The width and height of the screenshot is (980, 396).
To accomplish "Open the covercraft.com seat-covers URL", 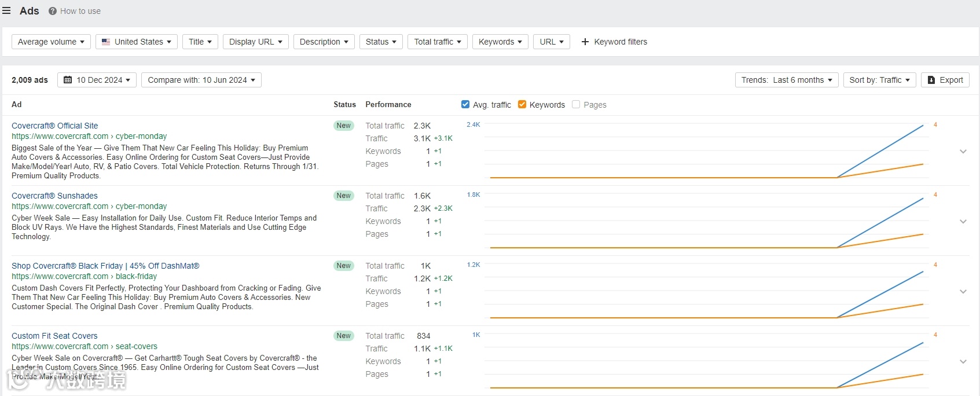I will 85,346.
